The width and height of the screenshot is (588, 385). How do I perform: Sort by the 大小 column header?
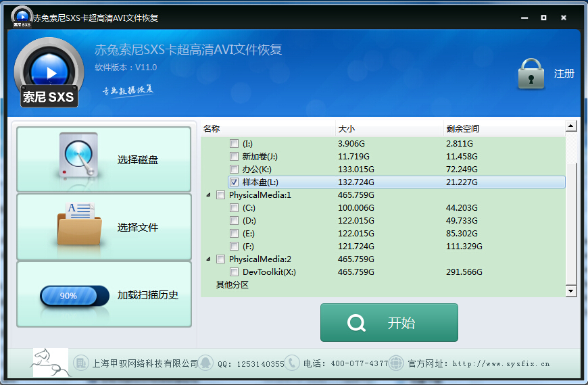click(389, 128)
